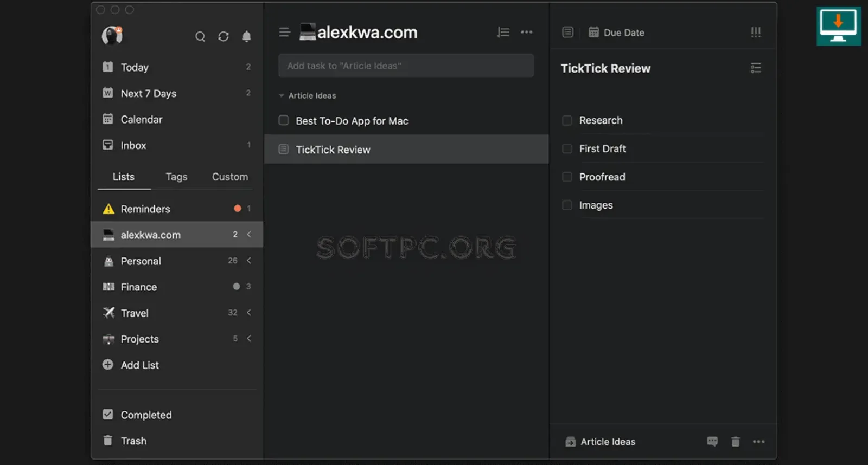The image size is (868, 465).
Task: Click Add List label
Action: pyautogui.click(x=140, y=365)
